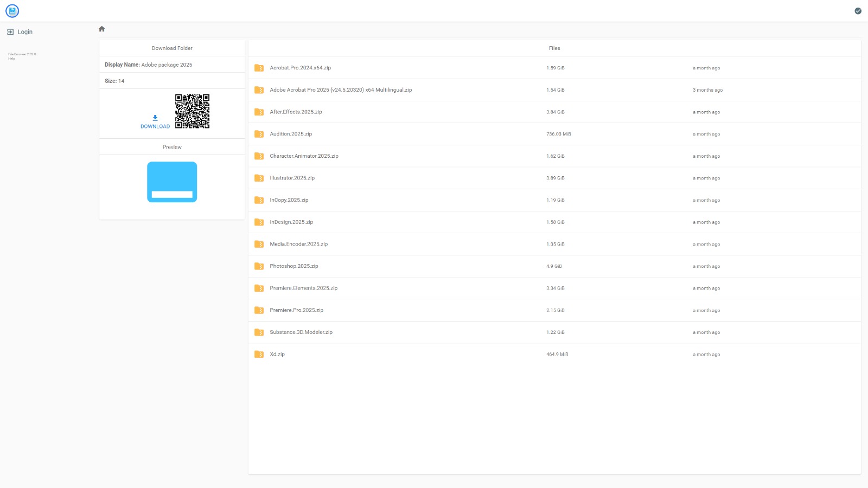The width and height of the screenshot is (868, 488).
Task: Select file name Photoshop.2025.zip
Action: (x=294, y=266)
